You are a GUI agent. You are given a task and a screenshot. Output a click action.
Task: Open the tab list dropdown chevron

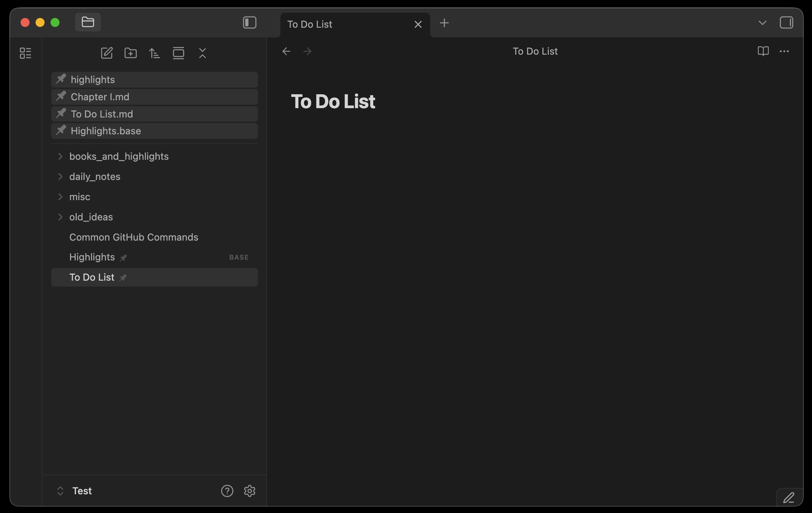(x=762, y=23)
